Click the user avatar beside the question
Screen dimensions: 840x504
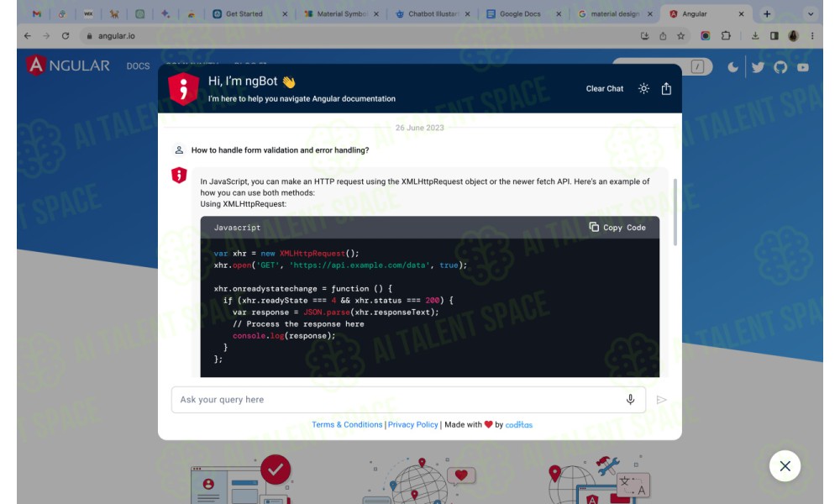(x=179, y=150)
